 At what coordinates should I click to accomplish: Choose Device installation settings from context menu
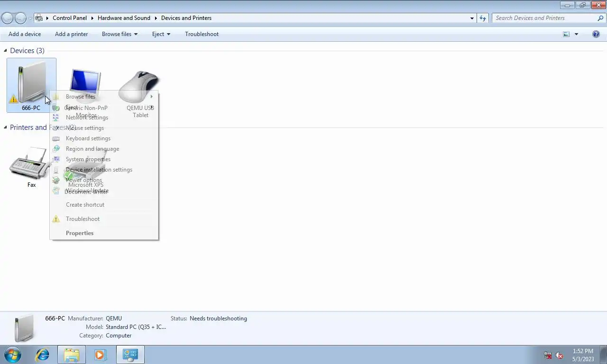[x=104, y=170]
